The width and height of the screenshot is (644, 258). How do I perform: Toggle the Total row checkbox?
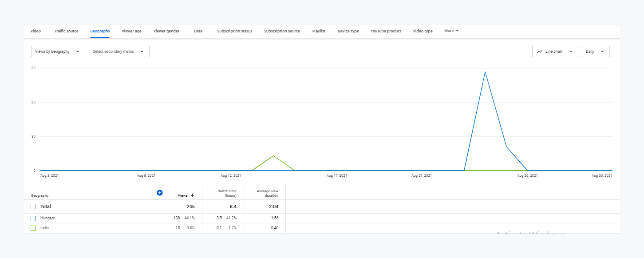33,206
